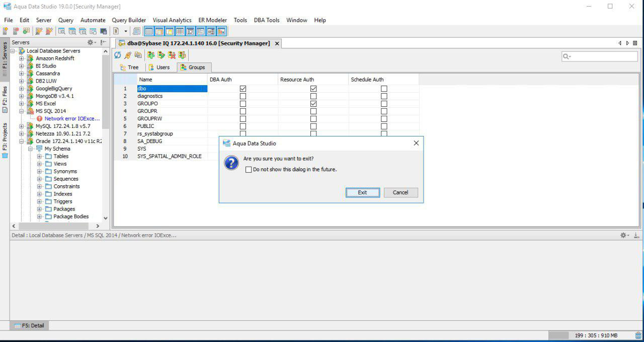Uncheck Resource Auth for the dbo group
Screen dimensions: 644x342
pos(313,89)
